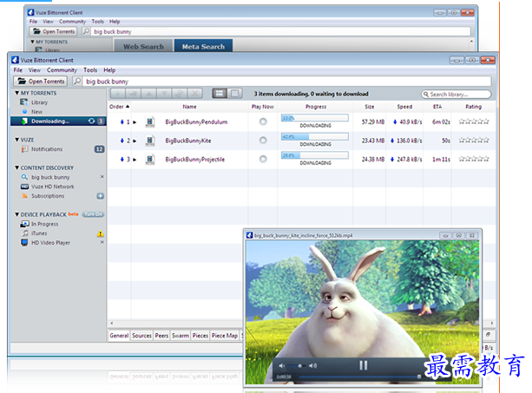Open Vuze HD Network

click(x=53, y=187)
